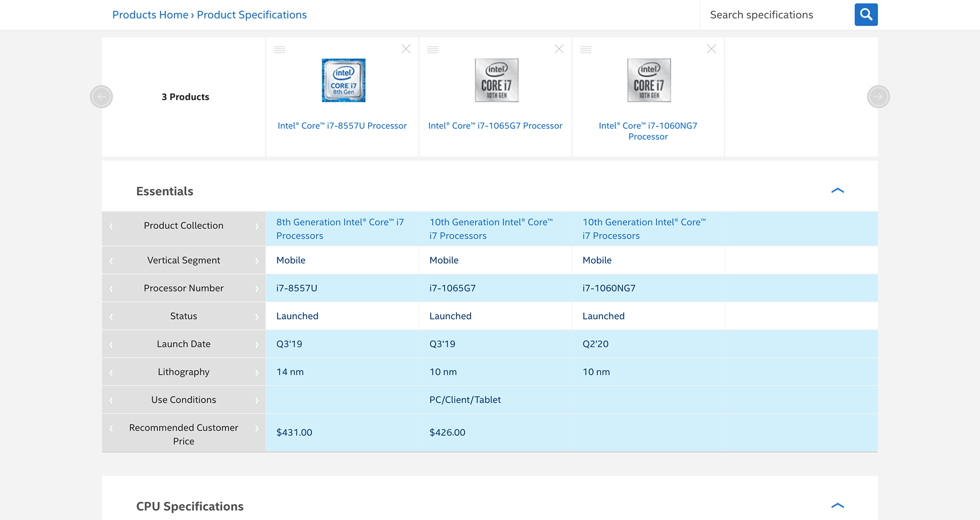Click left chevron on Lithography row
The height and width of the screenshot is (520, 980).
111,373
